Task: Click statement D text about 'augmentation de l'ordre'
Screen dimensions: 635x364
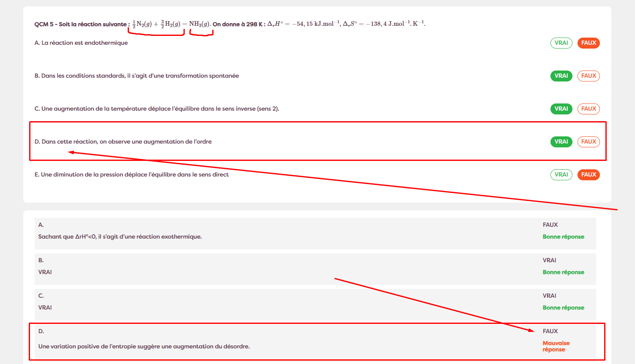Action: click(123, 142)
